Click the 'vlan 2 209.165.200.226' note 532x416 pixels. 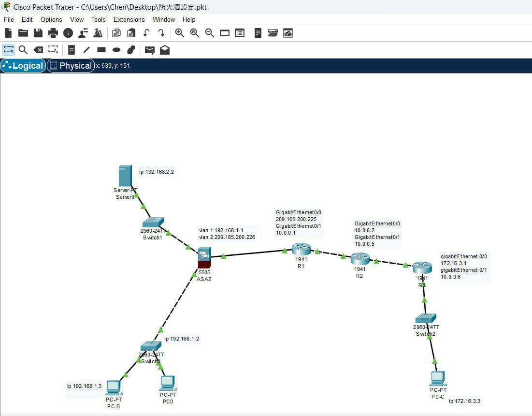coord(227,237)
